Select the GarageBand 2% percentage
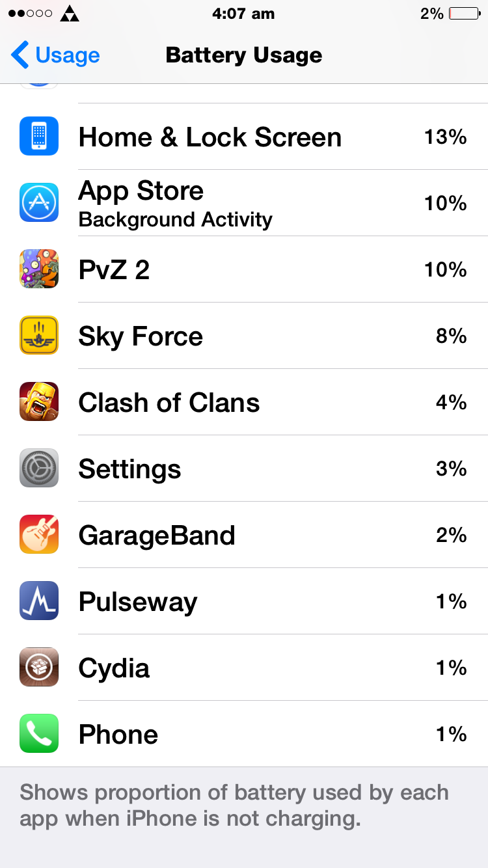 (452, 535)
